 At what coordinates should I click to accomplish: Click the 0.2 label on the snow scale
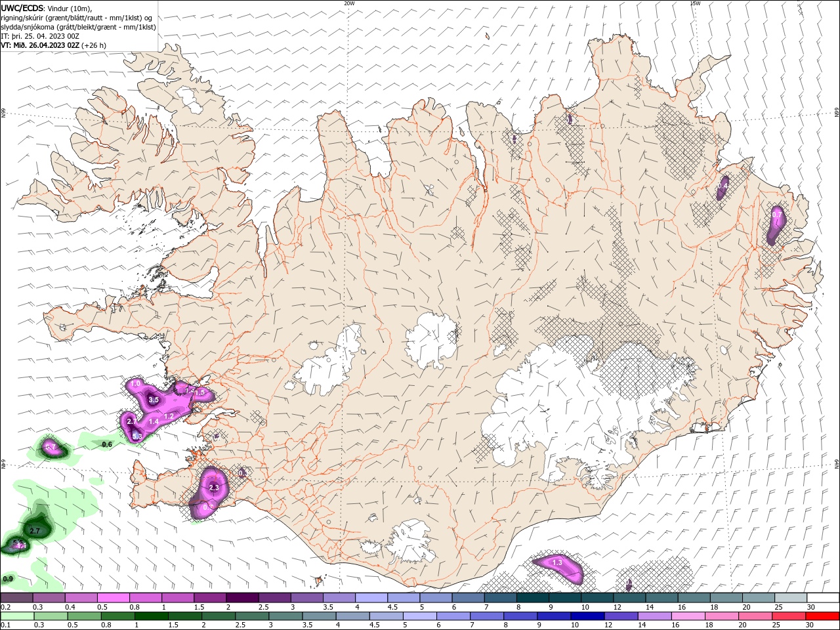click(6, 607)
